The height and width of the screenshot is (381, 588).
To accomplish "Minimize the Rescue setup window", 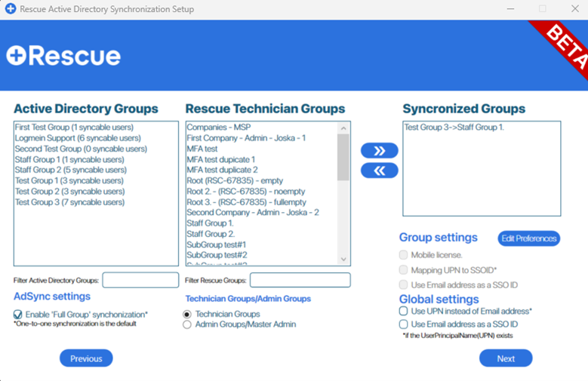I will point(510,8).
